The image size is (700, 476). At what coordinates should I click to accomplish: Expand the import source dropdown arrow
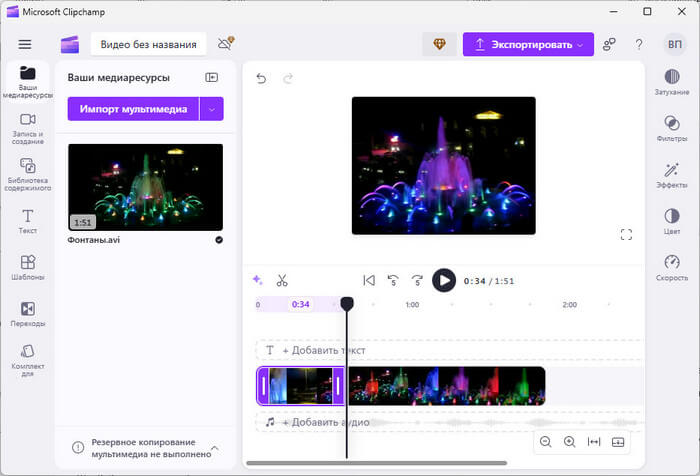click(x=212, y=109)
